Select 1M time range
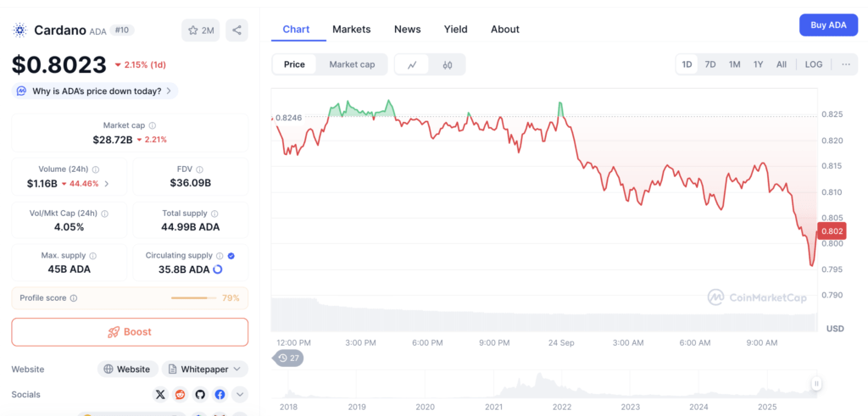This screenshot has width=868, height=416. [735, 64]
